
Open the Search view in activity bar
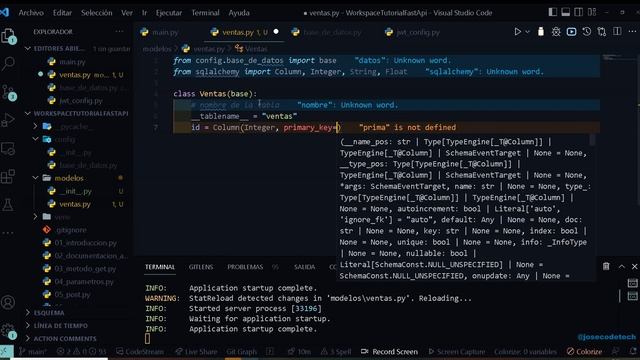pos(8,63)
